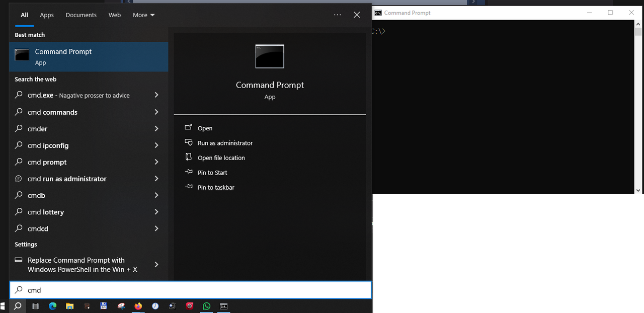The image size is (644, 313).
Task: Click the Open file location icon
Action: [x=189, y=157]
